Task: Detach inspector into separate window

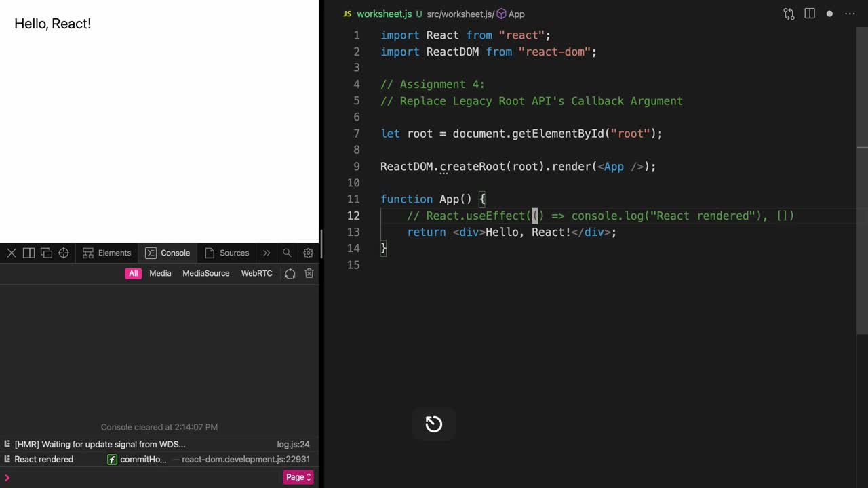Action: point(46,253)
